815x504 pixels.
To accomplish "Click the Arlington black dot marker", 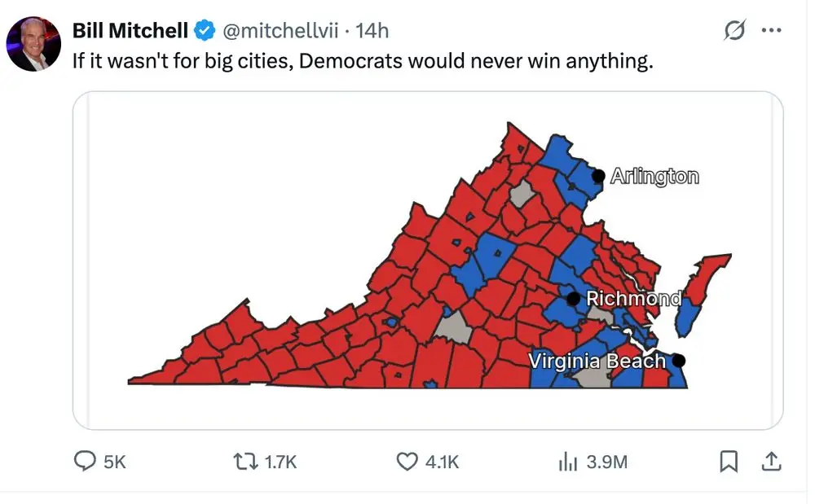I will coord(599,175).
